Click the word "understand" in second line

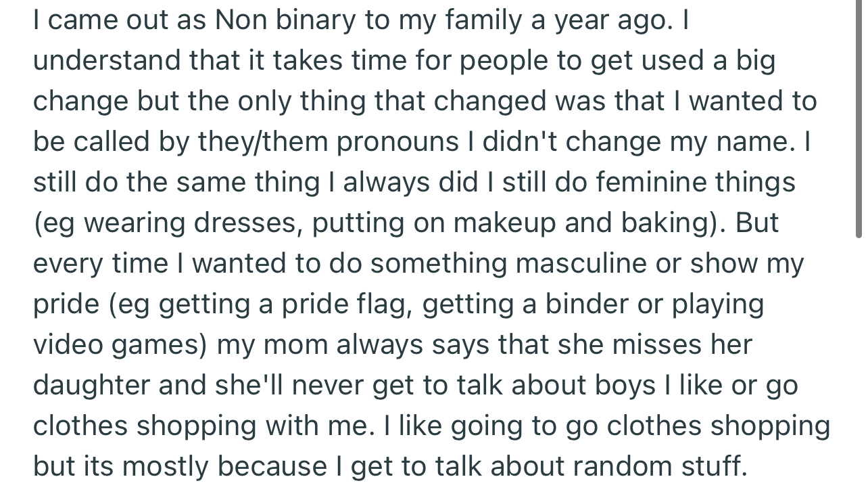[106, 61]
